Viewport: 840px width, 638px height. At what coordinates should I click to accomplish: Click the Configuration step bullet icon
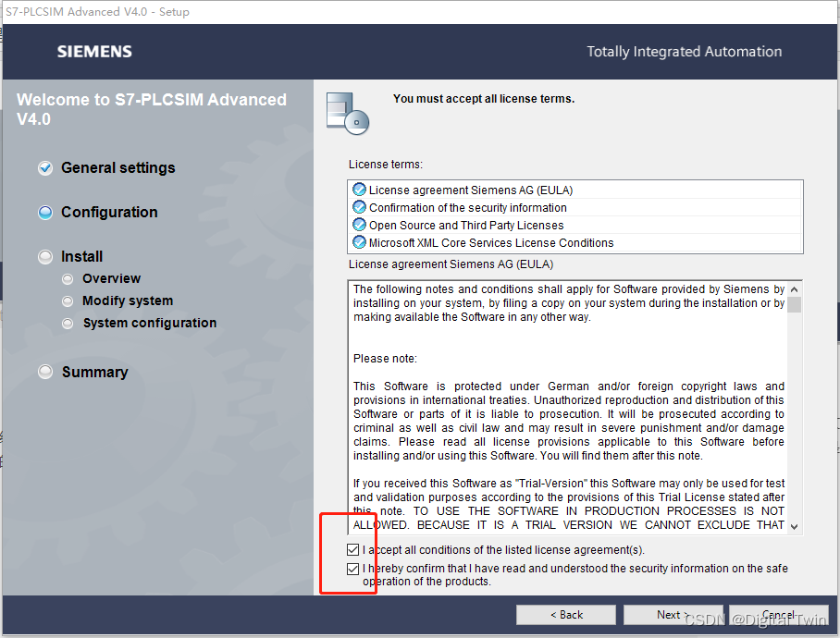pyautogui.click(x=45, y=213)
